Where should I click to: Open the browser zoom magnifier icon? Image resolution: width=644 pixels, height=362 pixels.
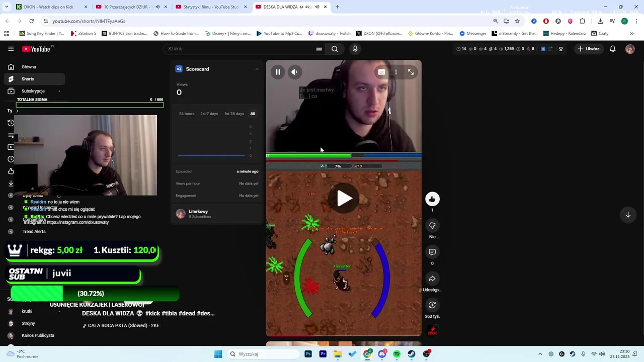point(496,21)
